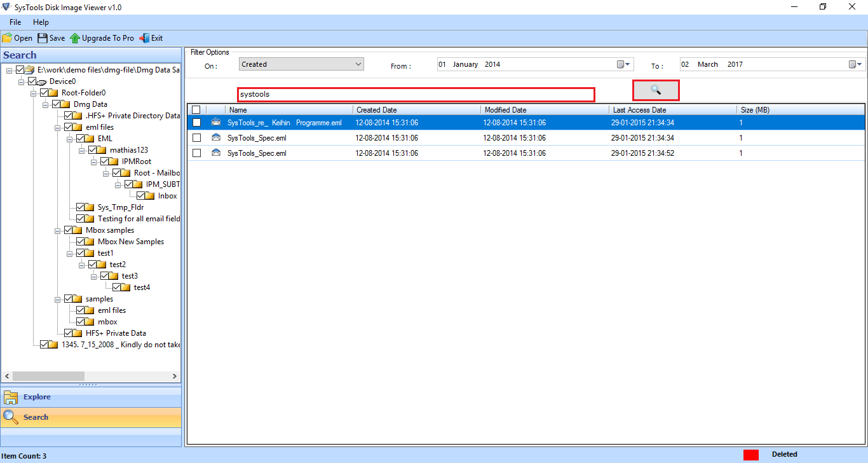The height and width of the screenshot is (463, 868).
Task: Click the magnifier search button
Action: coord(655,90)
